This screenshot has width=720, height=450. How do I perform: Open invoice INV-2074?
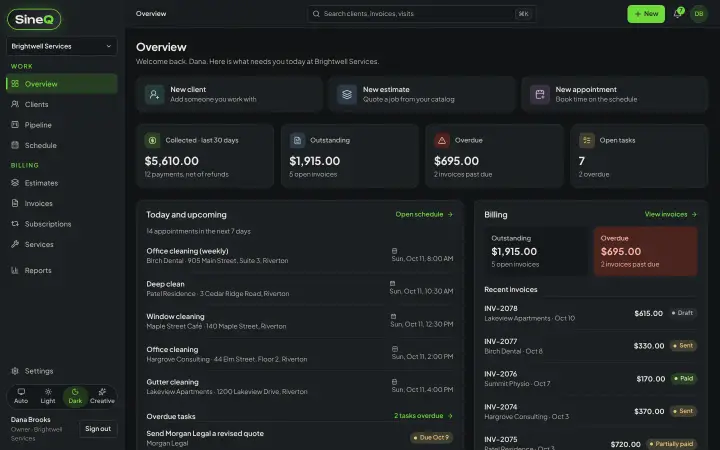(x=591, y=411)
